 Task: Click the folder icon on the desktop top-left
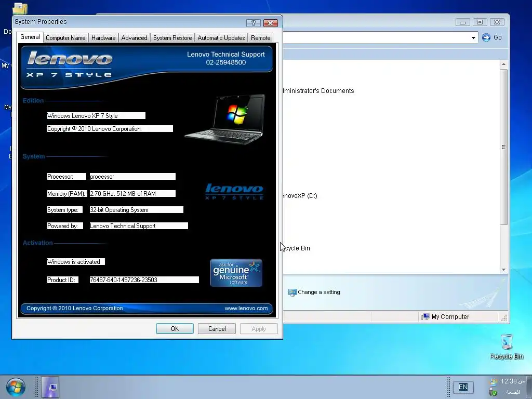tap(20, 8)
